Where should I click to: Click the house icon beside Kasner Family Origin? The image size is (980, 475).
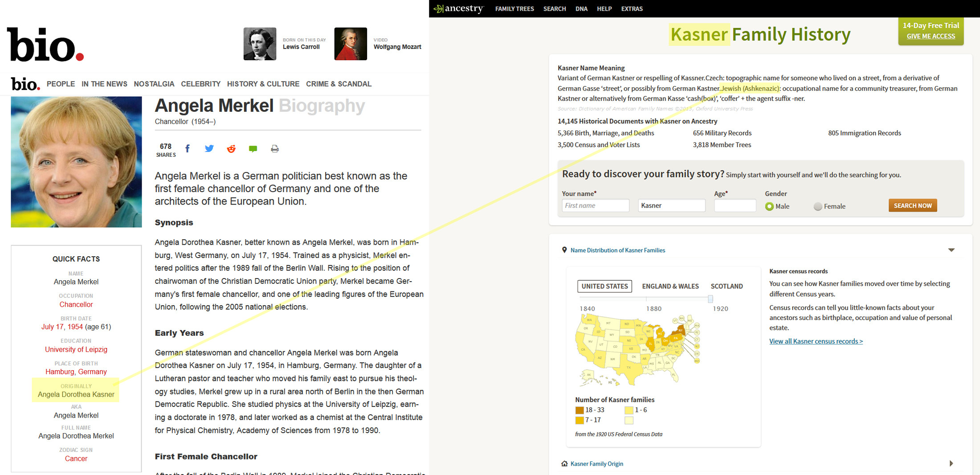(x=564, y=463)
